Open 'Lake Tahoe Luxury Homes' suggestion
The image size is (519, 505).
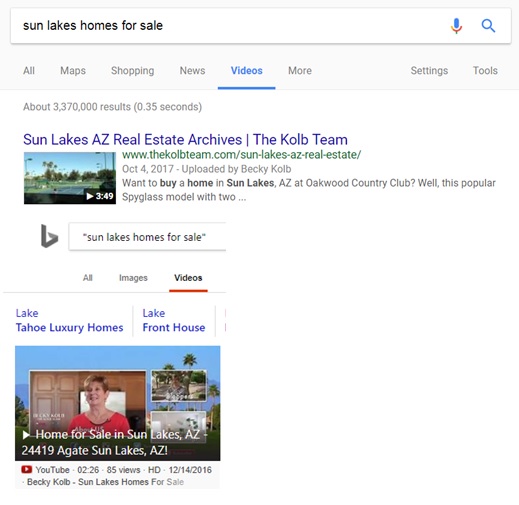pos(69,320)
